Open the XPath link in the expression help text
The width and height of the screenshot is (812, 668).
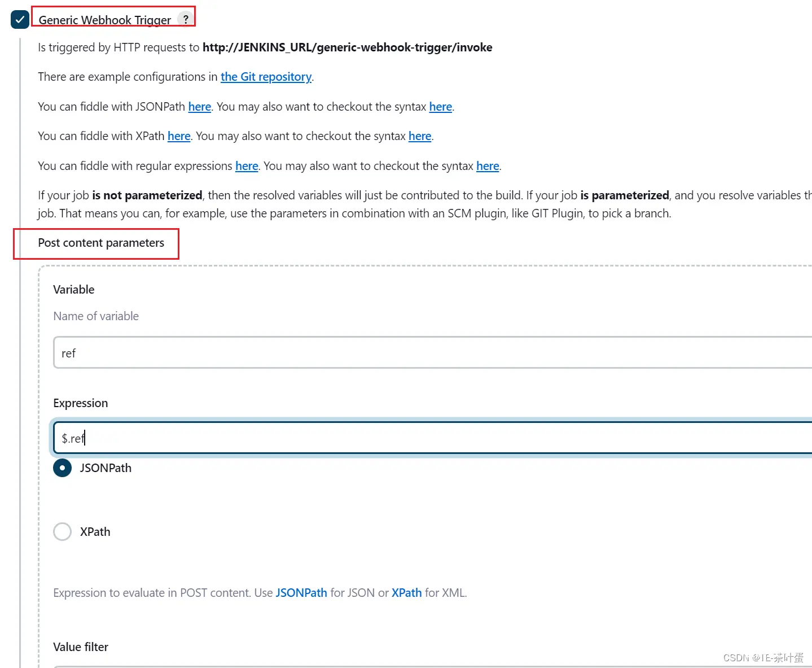[407, 593]
